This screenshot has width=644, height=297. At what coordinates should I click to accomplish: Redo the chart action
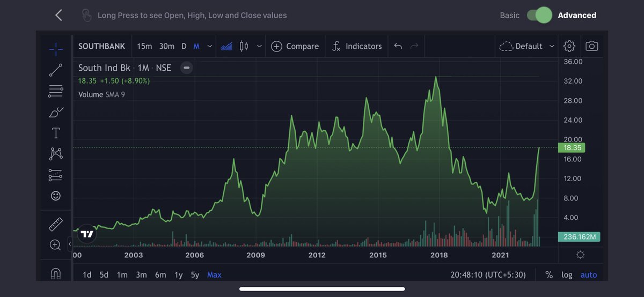pos(414,46)
